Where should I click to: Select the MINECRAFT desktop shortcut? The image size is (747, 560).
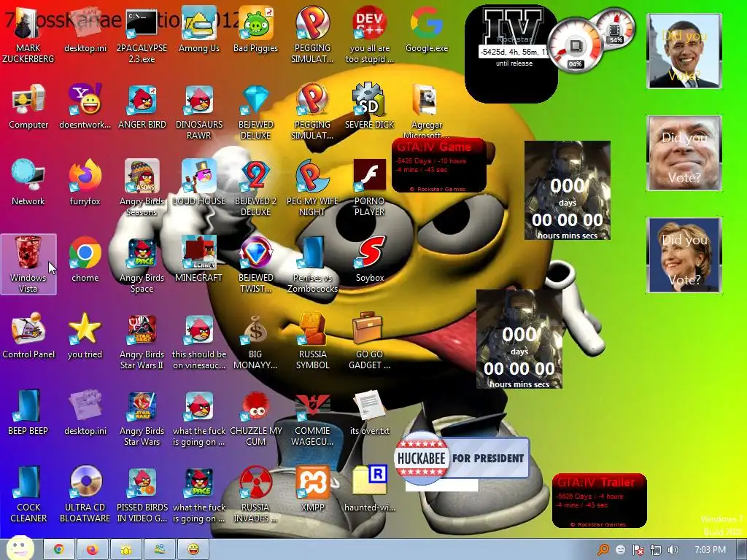pos(199,260)
